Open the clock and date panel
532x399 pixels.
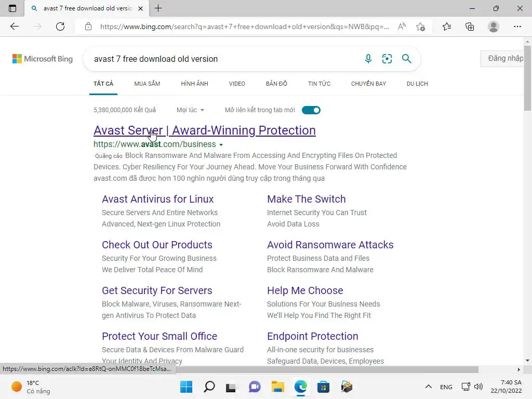pos(506,387)
